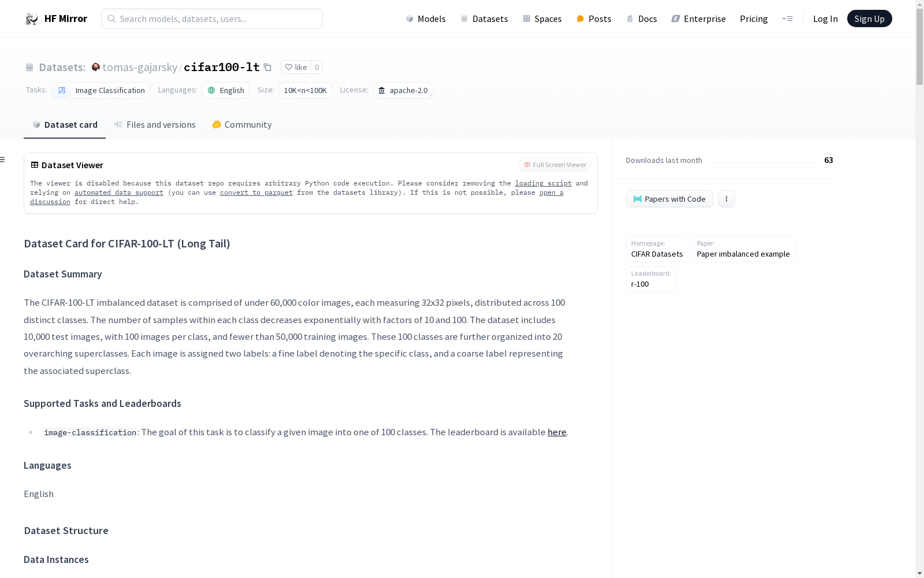Select the Dataset card tab
Viewport: 924px width, 578px height.
click(65, 125)
